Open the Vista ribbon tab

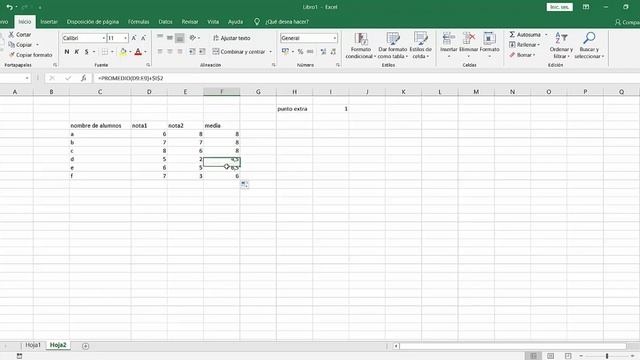click(x=213, y=22)
